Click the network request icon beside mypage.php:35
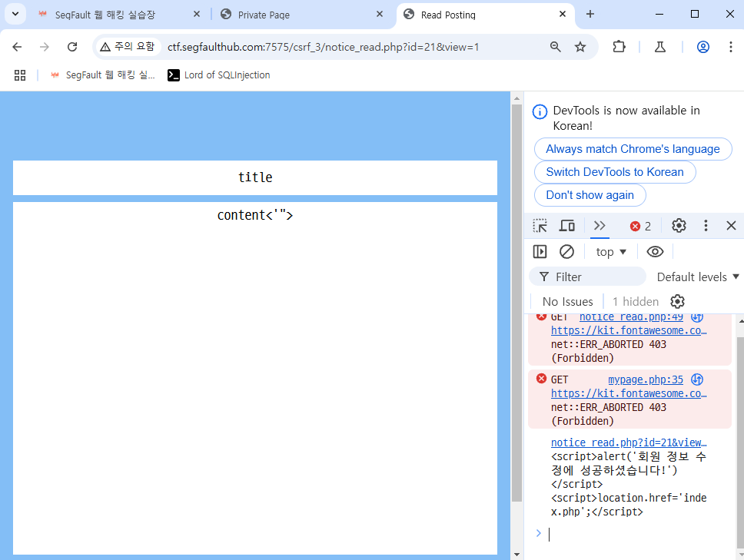The image size is (744, 560). [x=697, y=379]
